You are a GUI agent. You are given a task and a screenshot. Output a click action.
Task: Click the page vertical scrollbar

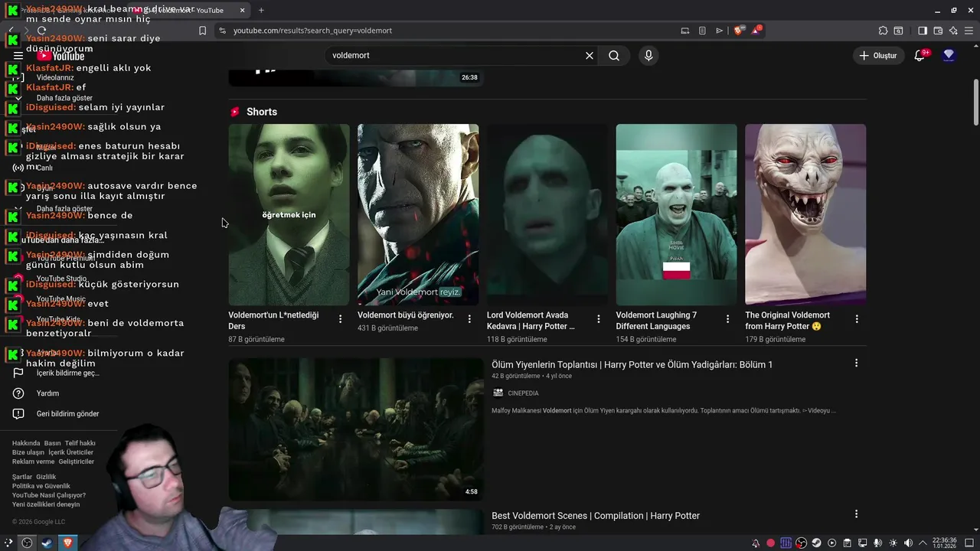tap(975, 103)
